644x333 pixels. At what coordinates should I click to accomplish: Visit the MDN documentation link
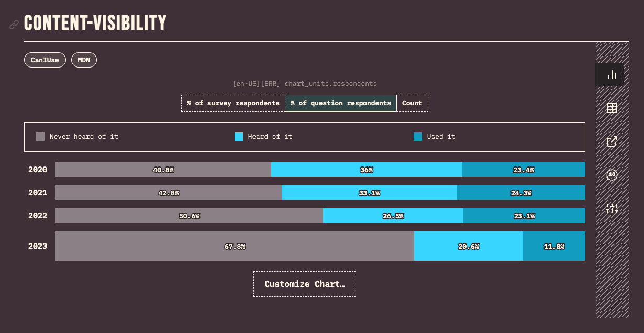tap(84, 60)
